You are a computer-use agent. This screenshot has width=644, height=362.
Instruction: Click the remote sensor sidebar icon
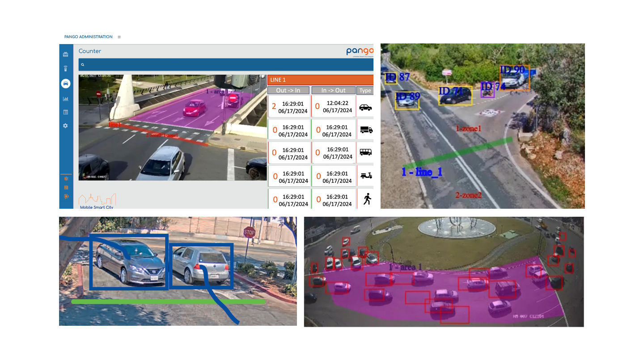click(x=66, y=69)
